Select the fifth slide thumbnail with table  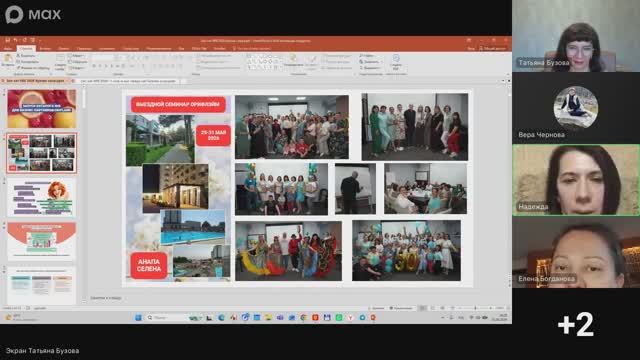(x=42, y=286)
